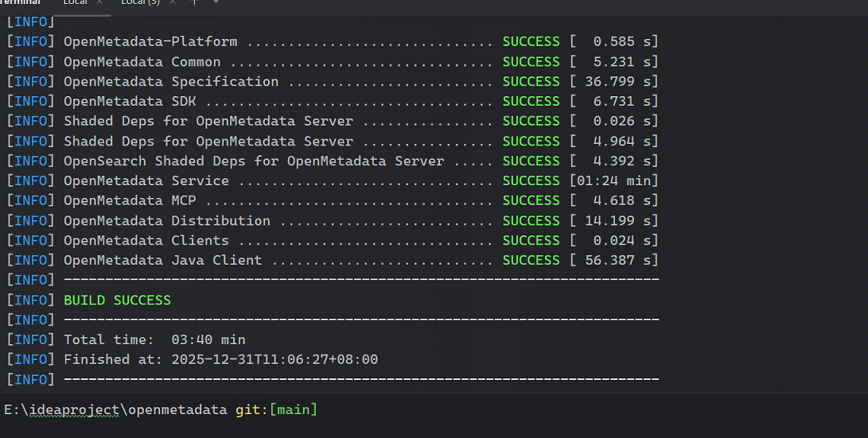Click the OpenMetadata Distribution module name
Viewport: 868px width, 438px height.
point(166,220)
